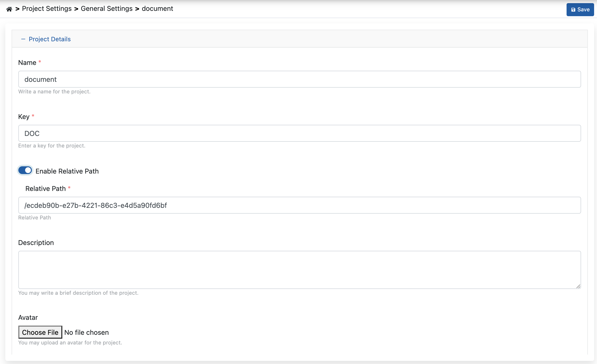Viewport: 597px width, 364px height.
Task: Click 'No file chosen' text
Action: (x=86, y=332)
